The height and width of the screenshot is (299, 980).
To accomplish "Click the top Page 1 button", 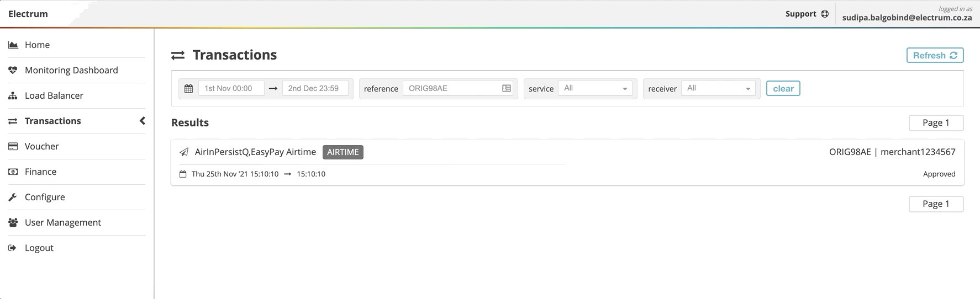I will click(x=935, y=123).
